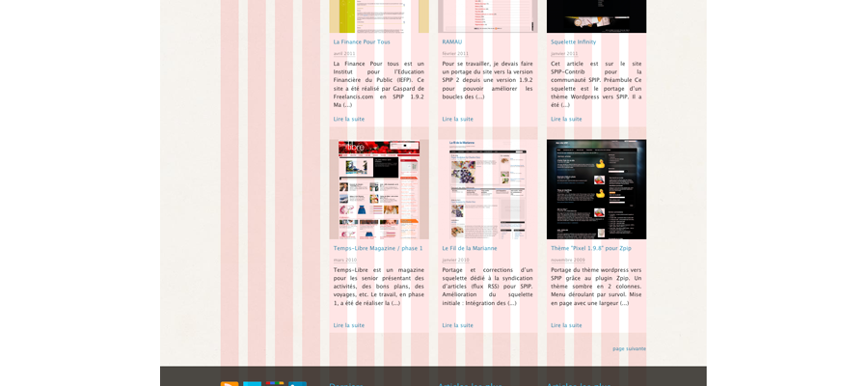Click the Le Fil de la Marianne title

(x=470, y=249)
